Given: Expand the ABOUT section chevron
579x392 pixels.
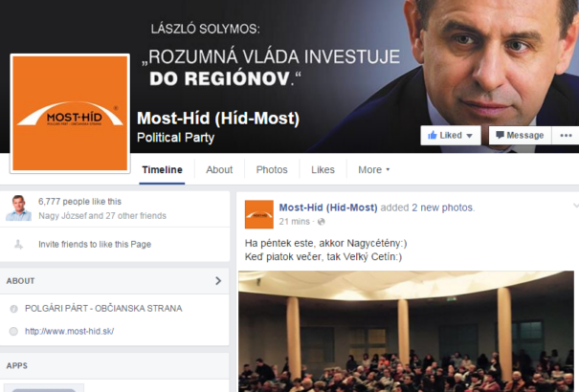Looking at the screenshot, I should click(218, 281).
